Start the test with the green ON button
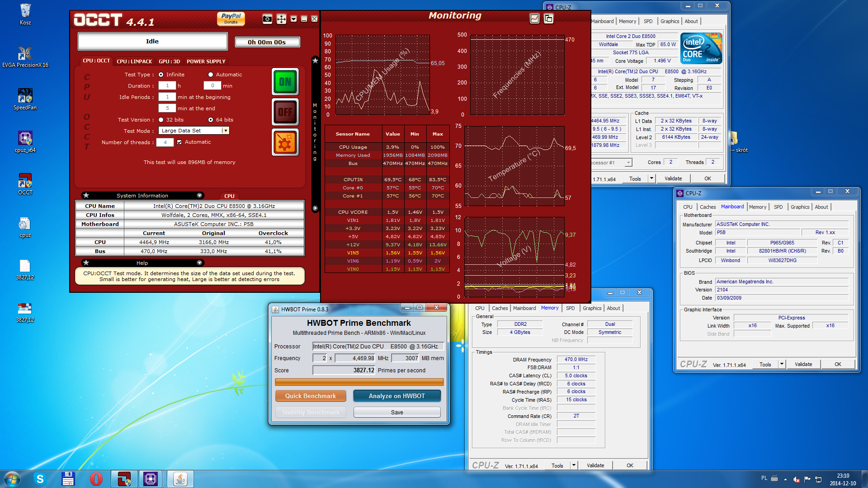This screenshot has height=488, width=868. click(x=285, y=82)
